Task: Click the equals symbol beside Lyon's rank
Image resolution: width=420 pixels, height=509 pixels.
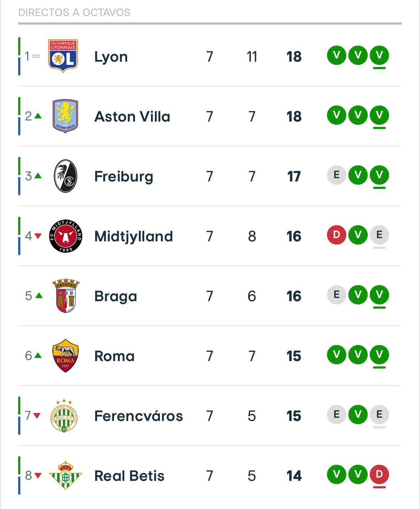Action: coord(36,56)
